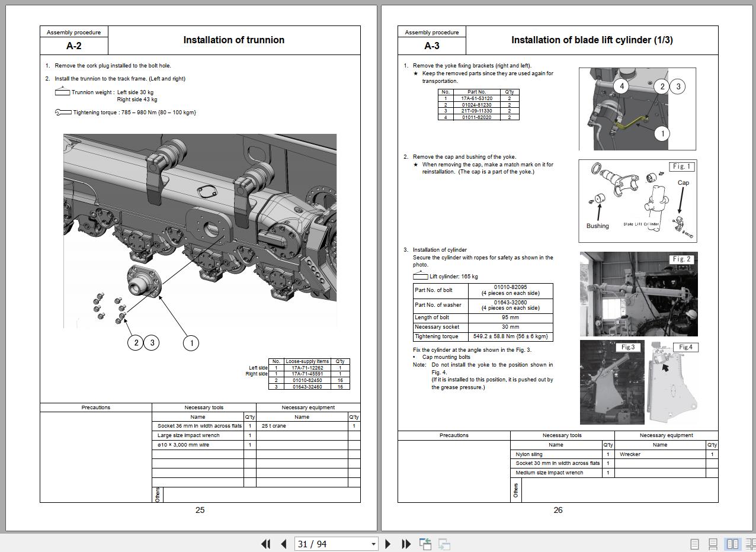Image resolution: width=756 pixels, height=552 pixels.
Task: Click the next view icon (greyed)
Action: pos(444,544)
